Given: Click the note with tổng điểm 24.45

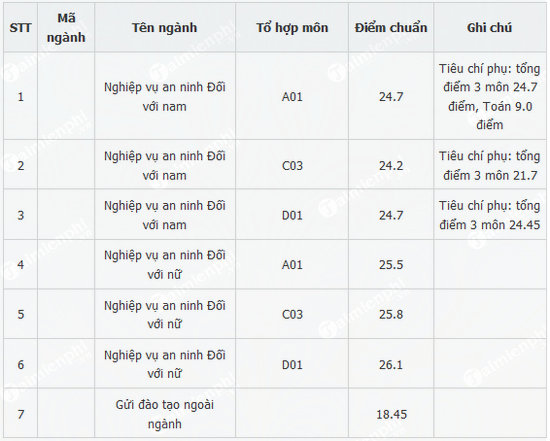Looking at the screenshot, I should [x=490, y=215].
